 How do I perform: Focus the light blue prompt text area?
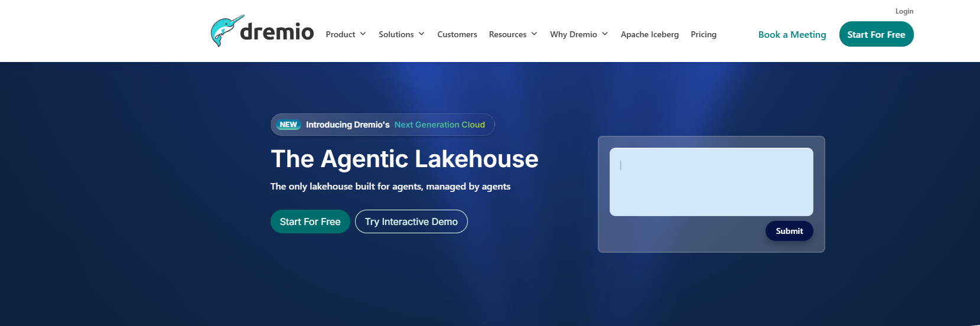711,182
